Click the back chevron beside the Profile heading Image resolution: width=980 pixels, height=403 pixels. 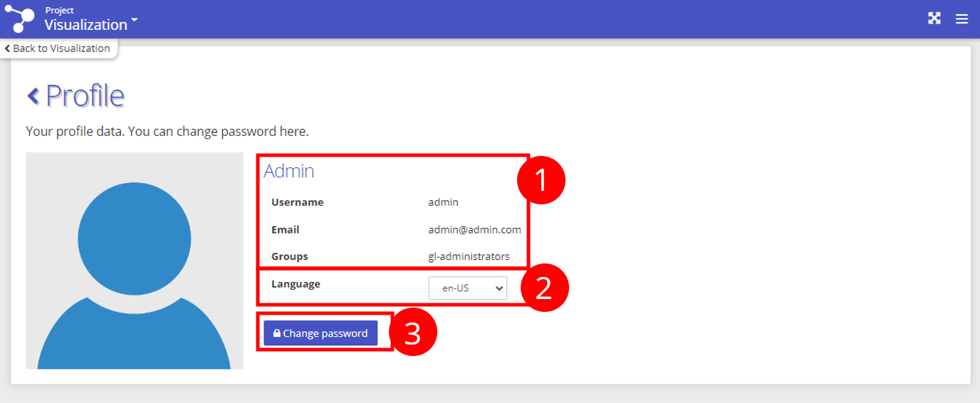click(x=33, y=95)
